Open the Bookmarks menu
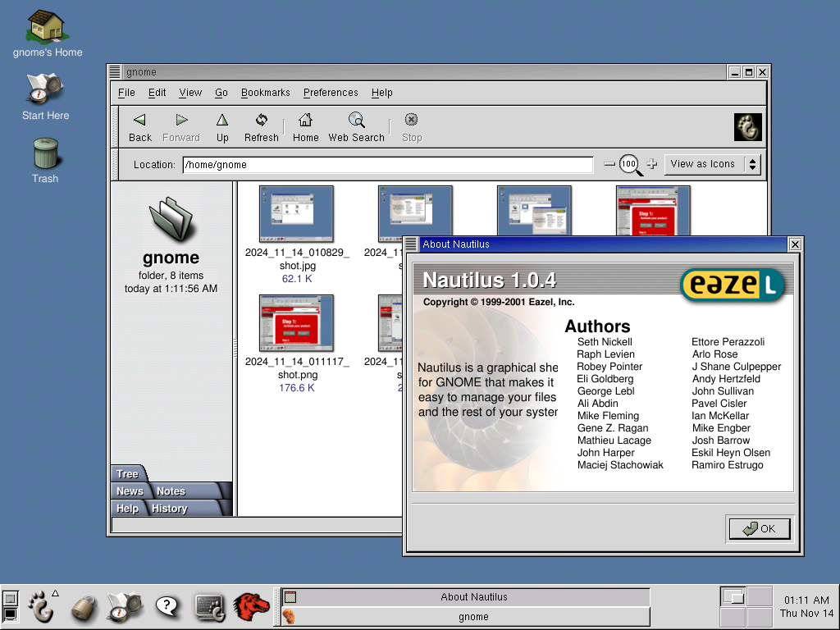The width and height of the screenshot is (840, 630). [265, 93]
